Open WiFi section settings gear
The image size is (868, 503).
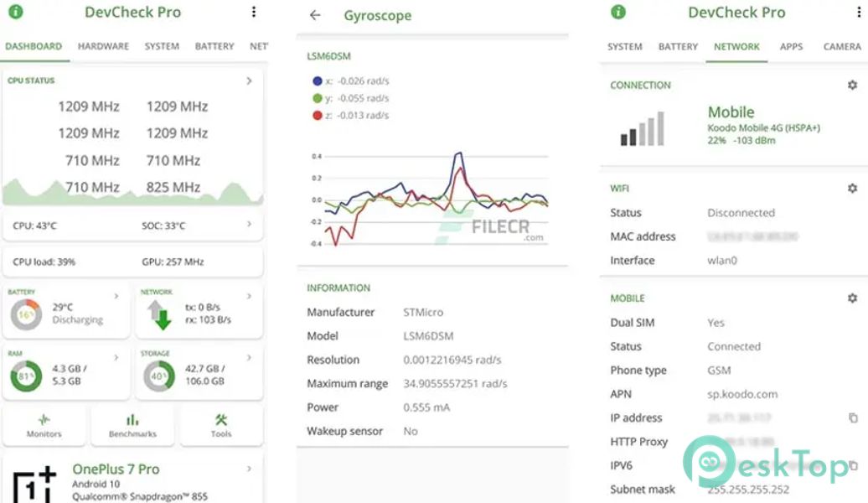[852, 189]
